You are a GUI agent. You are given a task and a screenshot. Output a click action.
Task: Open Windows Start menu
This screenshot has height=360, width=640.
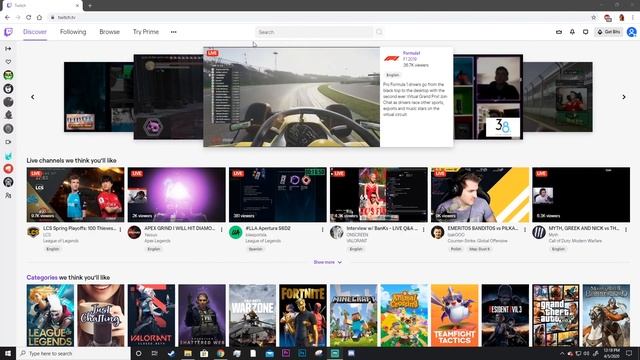[8, 353]
